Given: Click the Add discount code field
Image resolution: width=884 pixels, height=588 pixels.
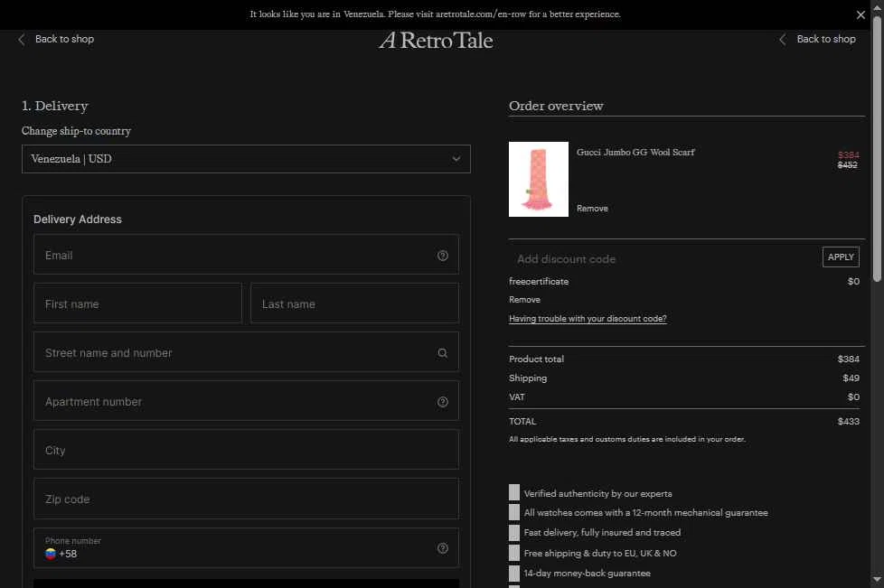Looking at the screenshot, I should [664, 259].
